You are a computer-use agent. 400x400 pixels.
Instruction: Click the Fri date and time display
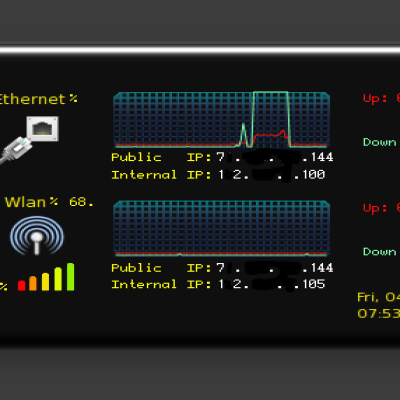[378, 305]
